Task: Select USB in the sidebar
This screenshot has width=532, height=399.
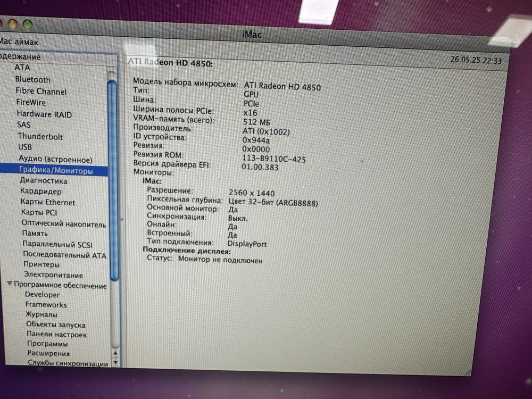Action: point(25,147)
